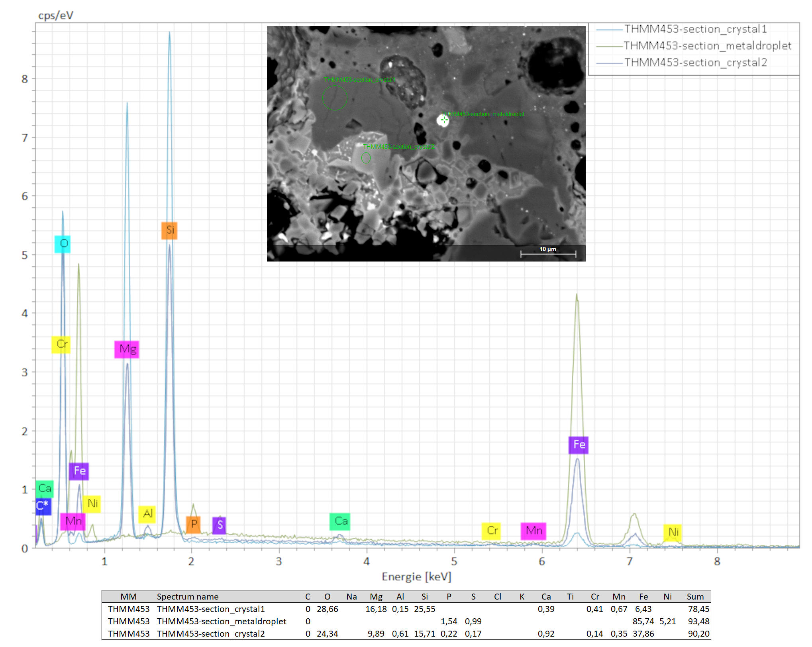Click the crystal1 circle marker in SEM image
This screenshot has width=812, height=647.
tap(335, 98)
